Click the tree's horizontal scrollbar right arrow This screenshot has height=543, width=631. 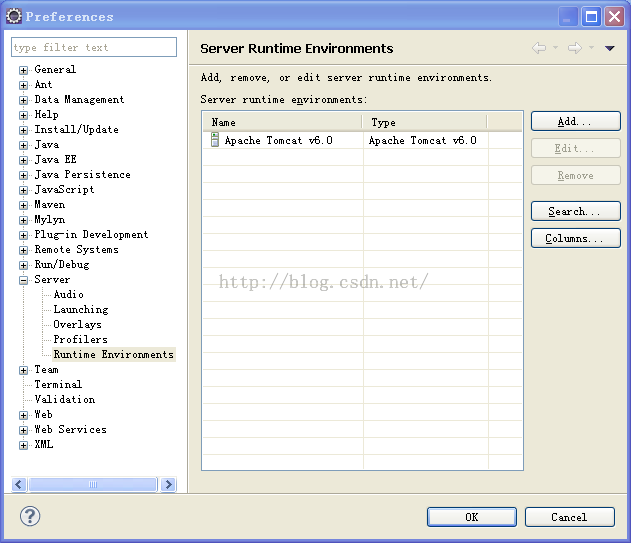pos(168,485)
